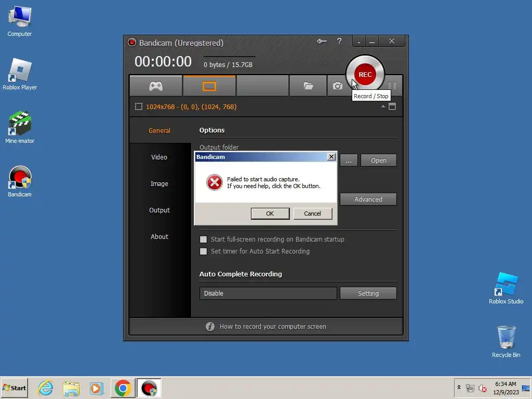Enable Set timer for Auto Start Recording

(203, 251)
